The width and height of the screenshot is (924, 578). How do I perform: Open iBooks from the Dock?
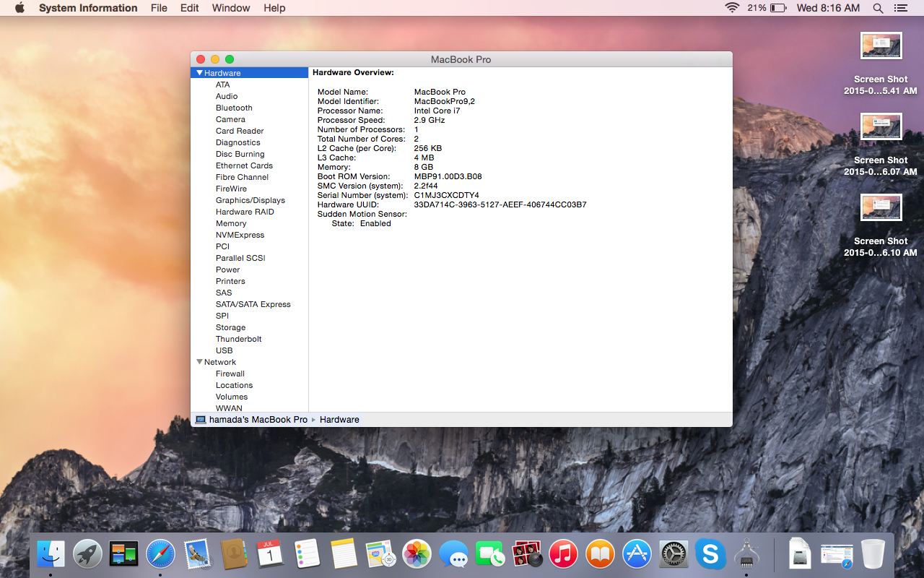(x=600, y=554)
